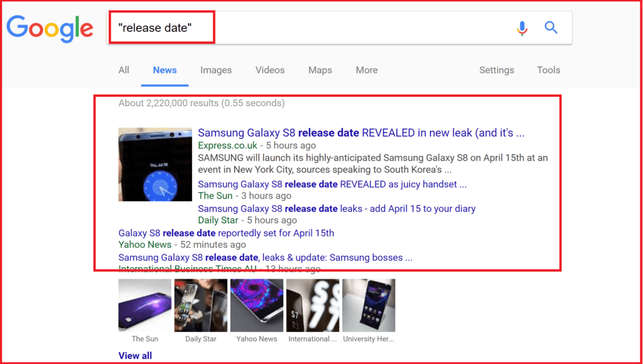The height and width of the screenshot is (364, 643).
Task: Click "Yahoo News - 52 minutes ago" source line
Action: 182,245
